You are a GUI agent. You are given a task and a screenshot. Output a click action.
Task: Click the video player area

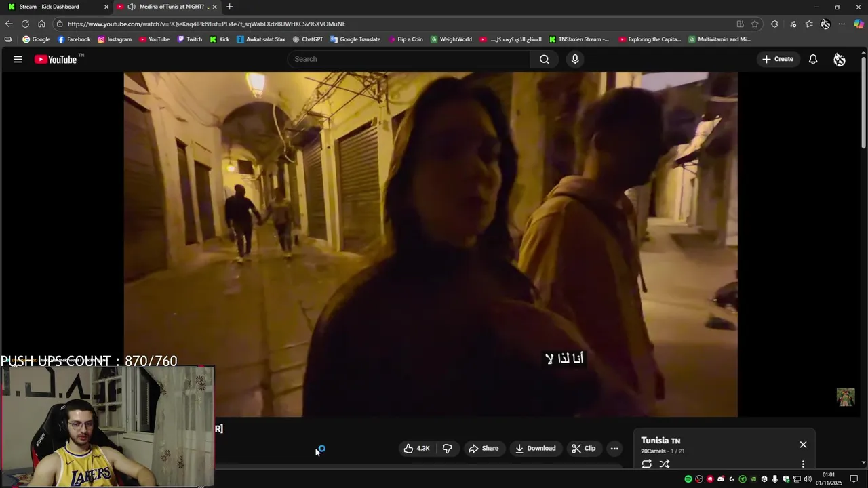pyautogui.click(x=431, y=244)
